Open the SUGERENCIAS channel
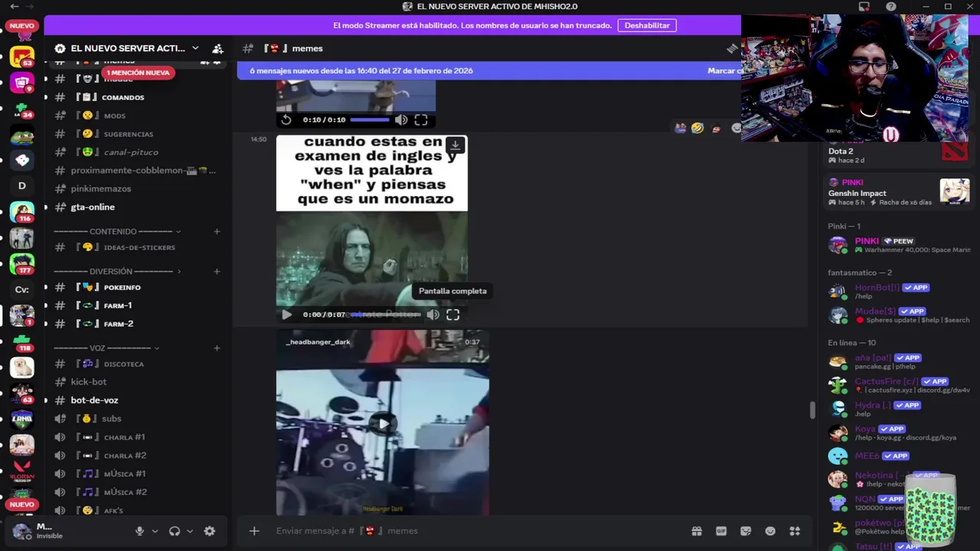The width and height of the screenshot is (980, 551). point(138,134)
